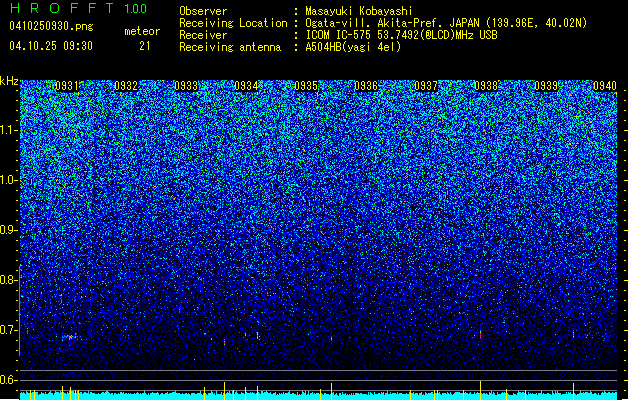Click observer name Masayuki Kobayashi

click(x=359, y=11)
